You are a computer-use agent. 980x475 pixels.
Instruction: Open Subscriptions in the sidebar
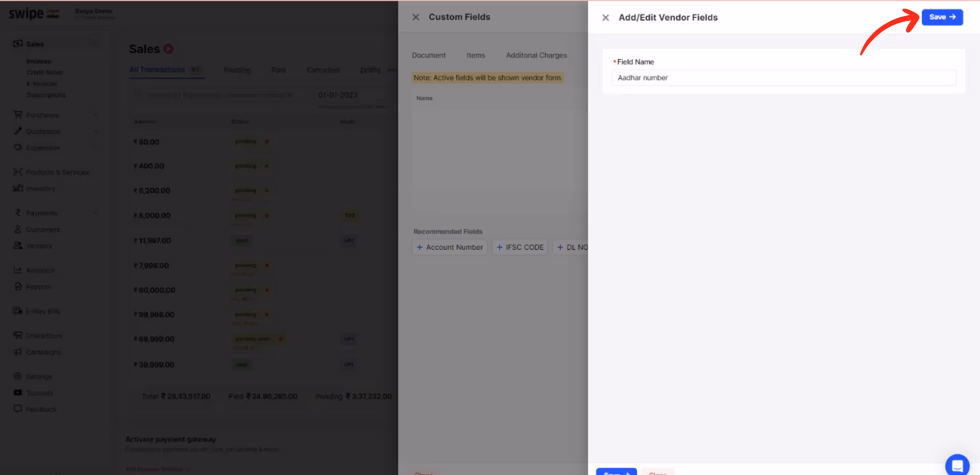pyautogui.click(x=46, y=95)
